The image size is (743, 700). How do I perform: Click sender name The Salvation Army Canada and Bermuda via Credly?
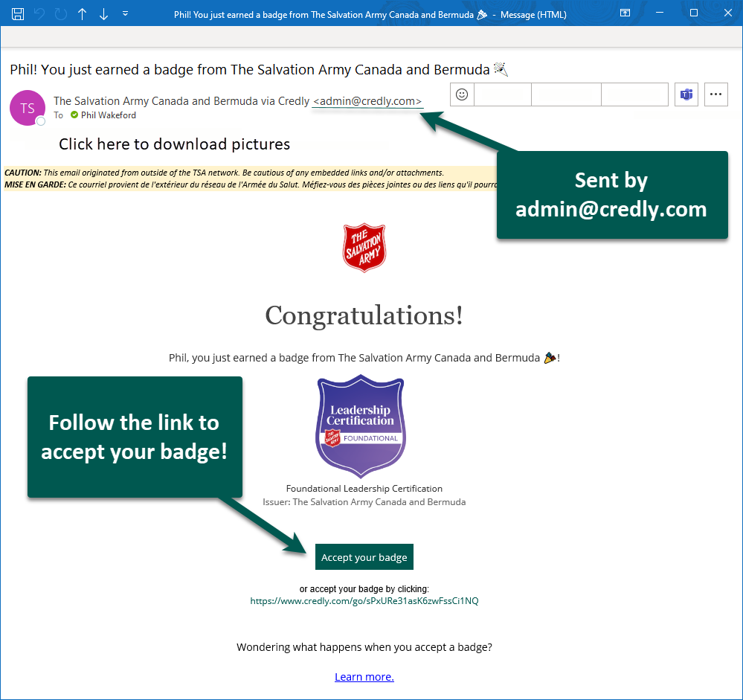click(x=181, y=101)
